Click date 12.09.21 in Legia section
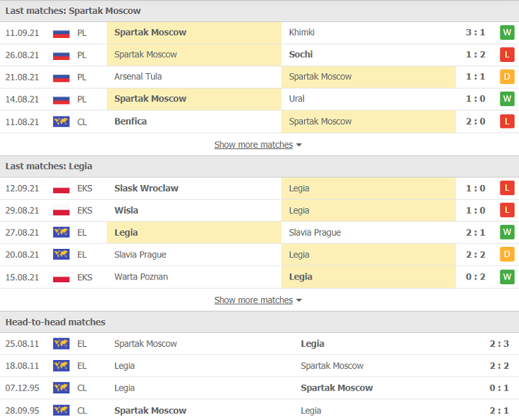 tap(22, 188)
